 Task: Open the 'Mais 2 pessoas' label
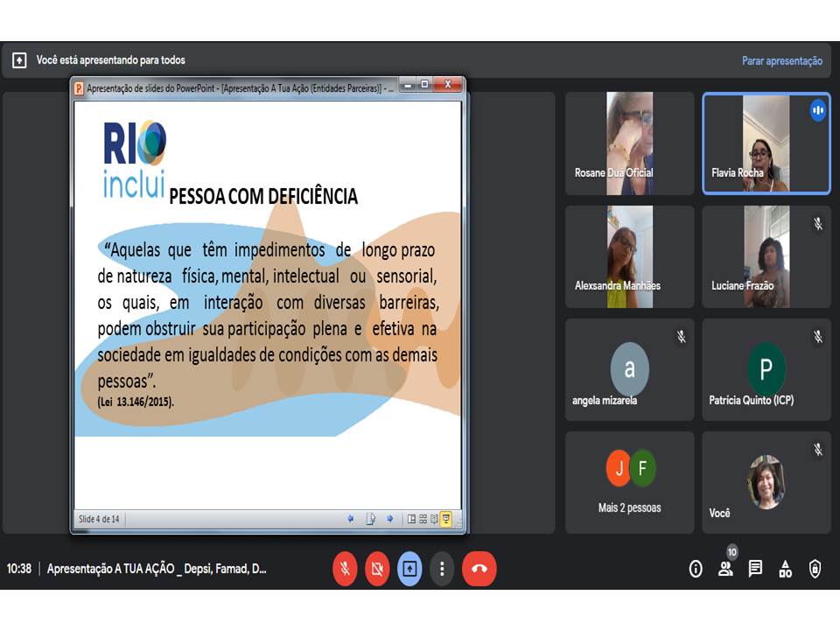coord(629,507)
